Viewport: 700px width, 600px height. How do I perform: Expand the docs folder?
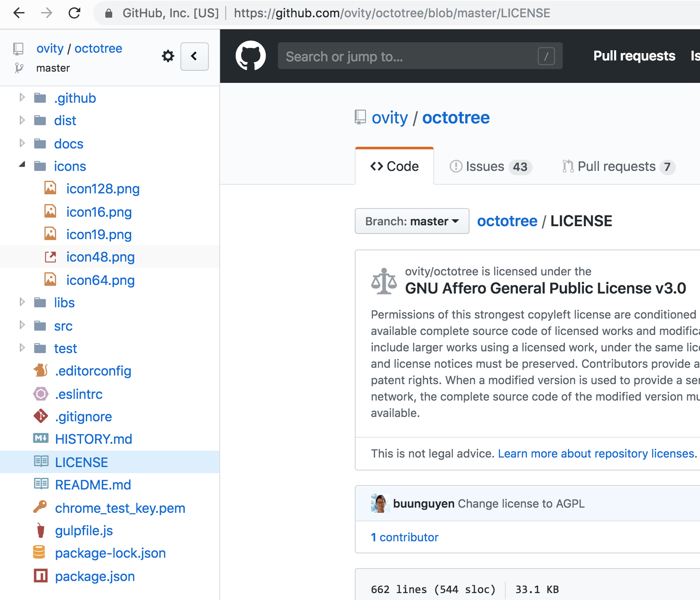(x=22, y=143)
